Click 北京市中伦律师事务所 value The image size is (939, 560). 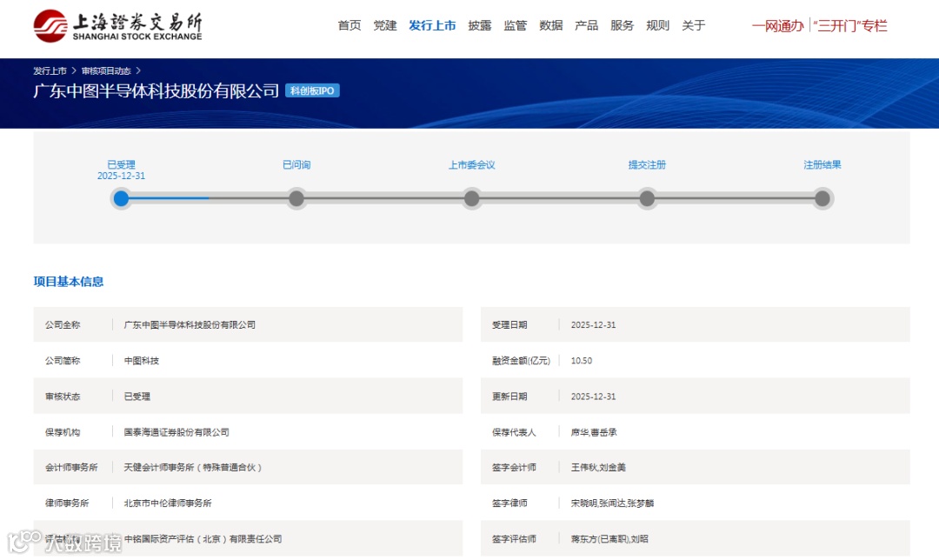(168, 503)
